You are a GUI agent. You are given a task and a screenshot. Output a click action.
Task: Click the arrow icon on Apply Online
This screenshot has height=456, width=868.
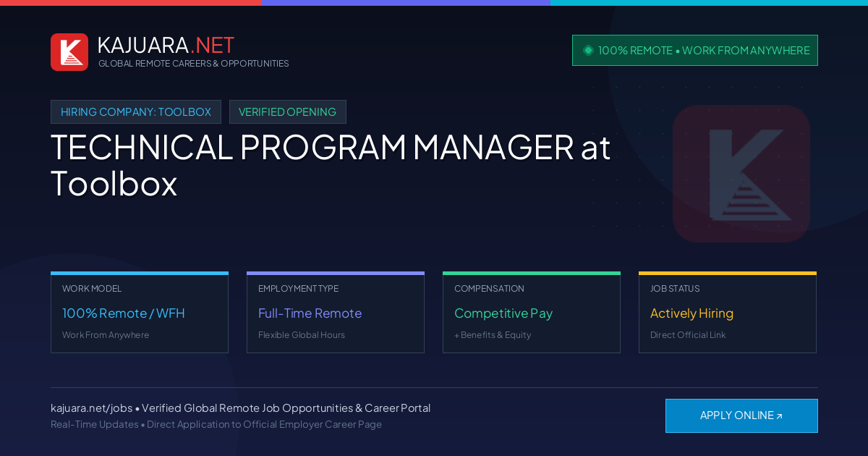coord(779,416)
